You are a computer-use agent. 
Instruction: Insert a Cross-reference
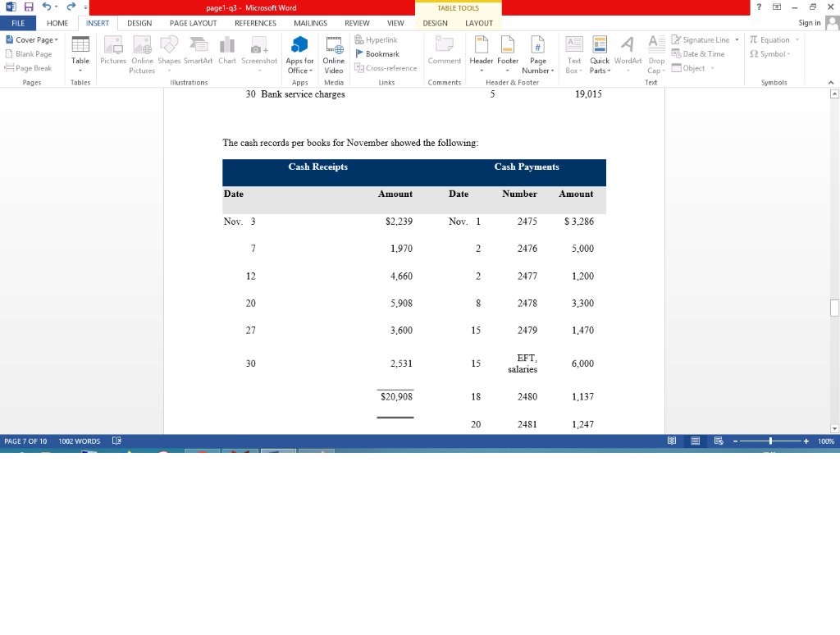[x=386, y=68]
